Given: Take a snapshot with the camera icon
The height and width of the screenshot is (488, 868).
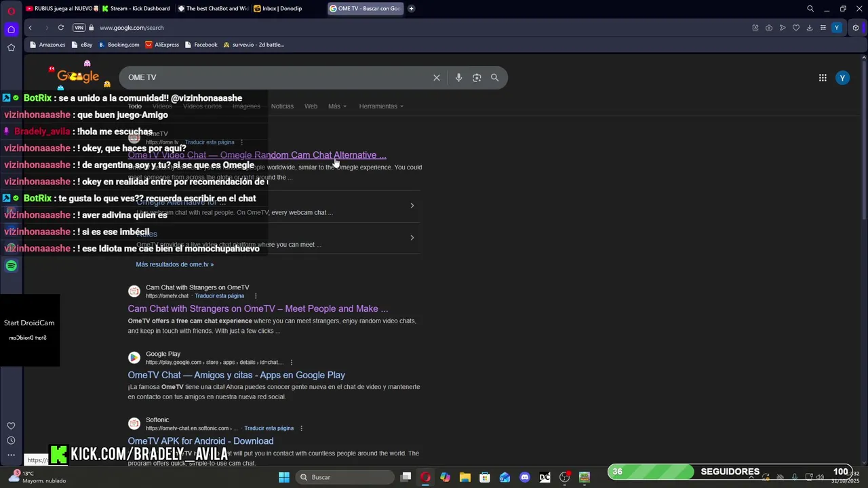Looking at the screenshot, I should tap(769, 28).
